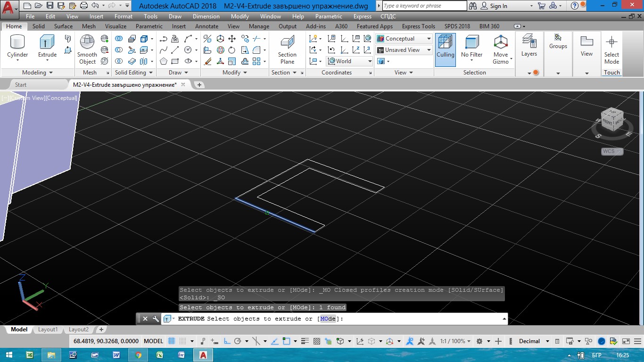Open the Express menu
Viewport: 644px width, 362px height.
point(363,16)
